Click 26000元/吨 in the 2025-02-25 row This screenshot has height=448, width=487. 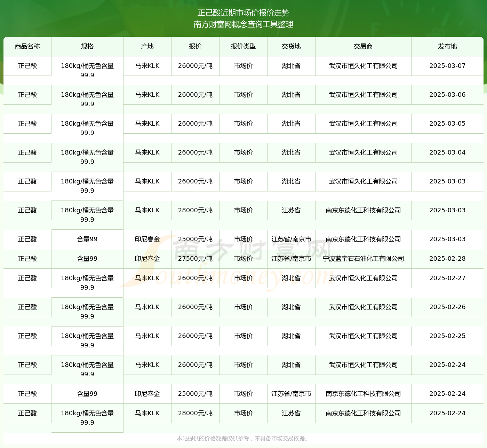pyautogui.click(x=195, y=336)
